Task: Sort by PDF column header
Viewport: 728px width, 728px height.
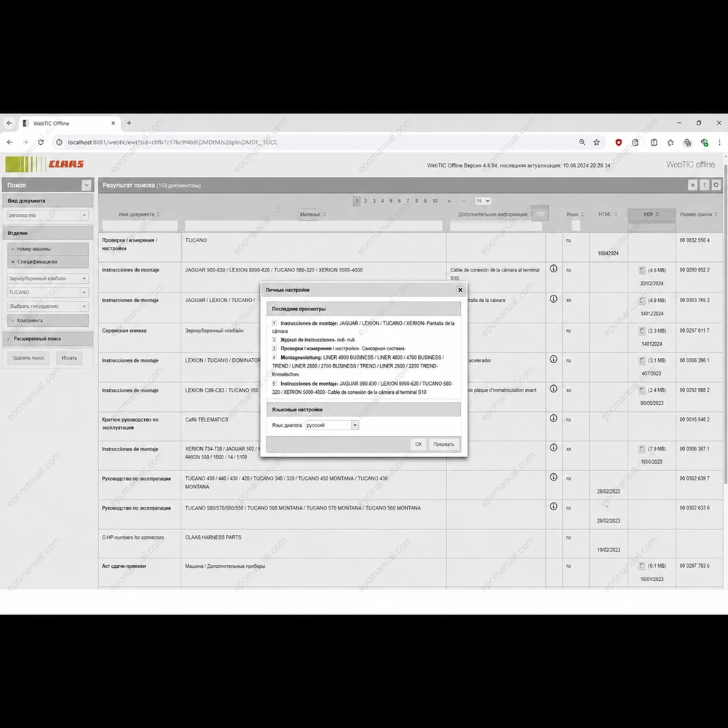Action: click(x=652, y=214)
